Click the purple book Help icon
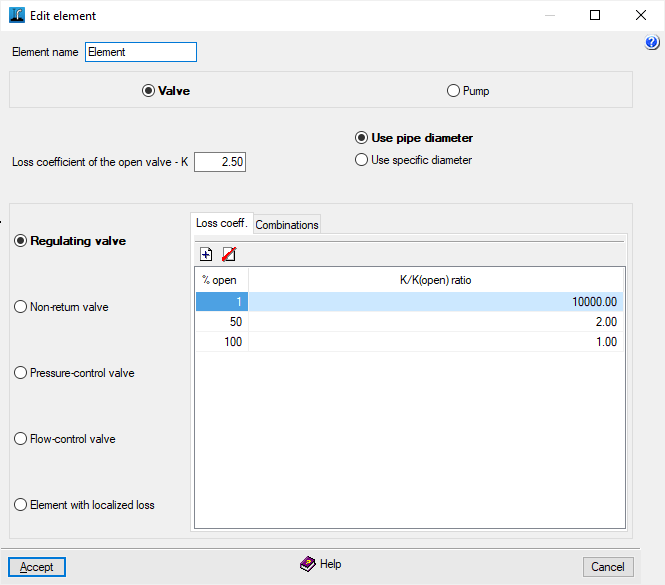665x585 pixels. 307,564
